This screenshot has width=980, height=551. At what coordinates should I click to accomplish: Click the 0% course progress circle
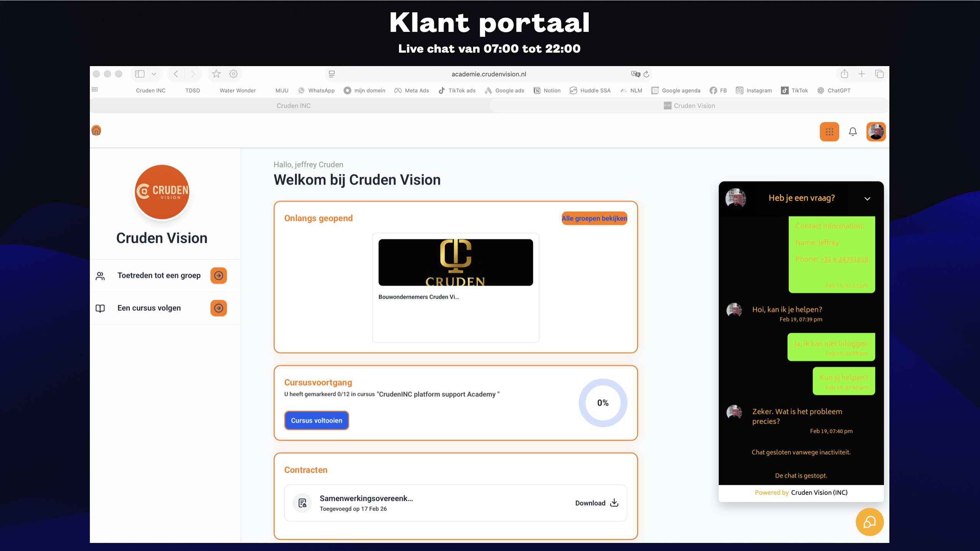pos(603,403)
